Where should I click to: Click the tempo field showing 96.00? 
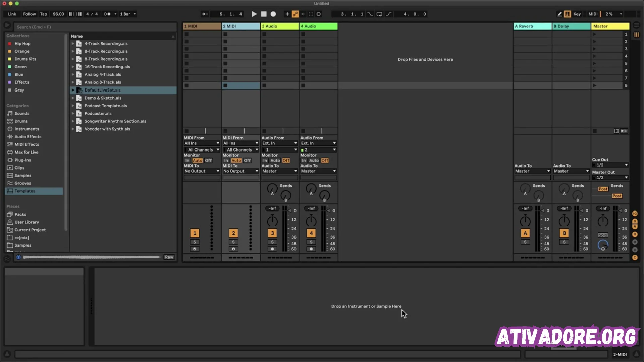click(x=58, y=14)
